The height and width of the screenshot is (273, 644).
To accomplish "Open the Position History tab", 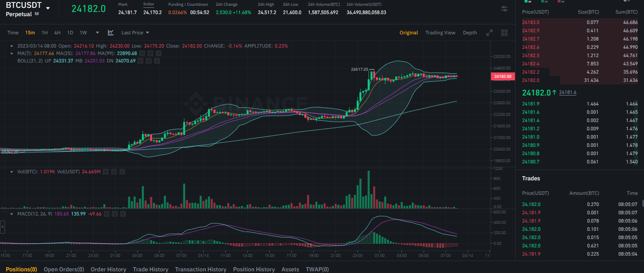I will coord(254,269).
